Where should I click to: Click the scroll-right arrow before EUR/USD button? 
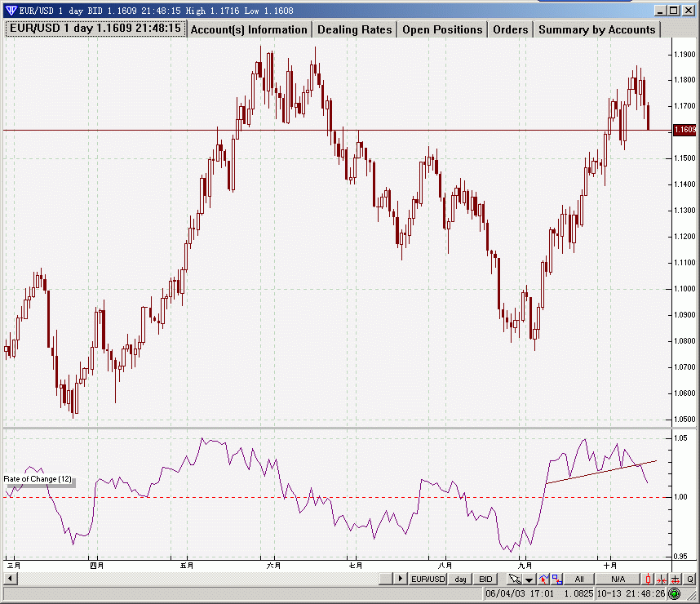pyautogui.click(x=401, y=579)
